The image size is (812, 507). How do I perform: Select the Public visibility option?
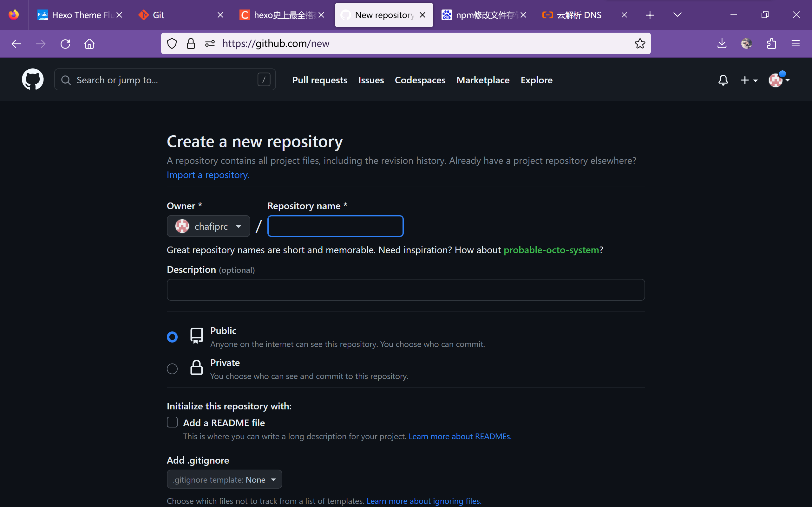[172, 337]
